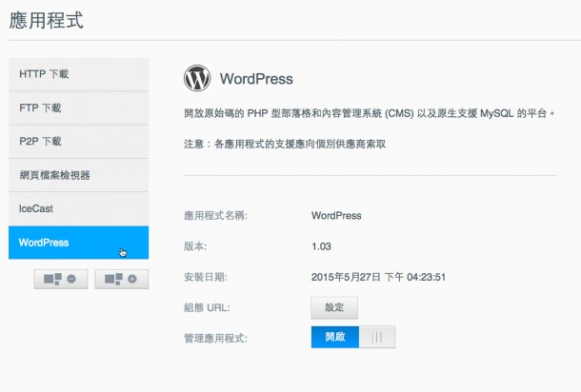Select P2P 下載 in the app list
The width and height of the screenshot is (581, 392).
point(78,142)
